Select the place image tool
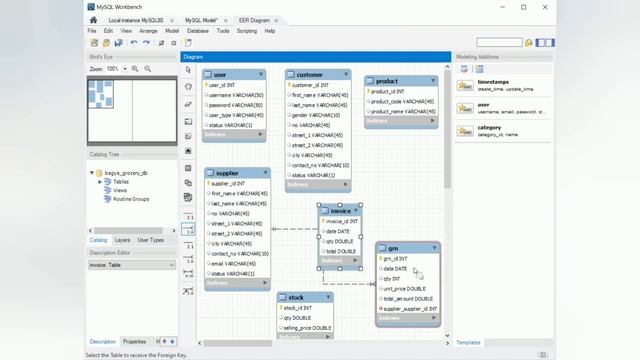The image size is (640, 360). click(x=188, y=151)
